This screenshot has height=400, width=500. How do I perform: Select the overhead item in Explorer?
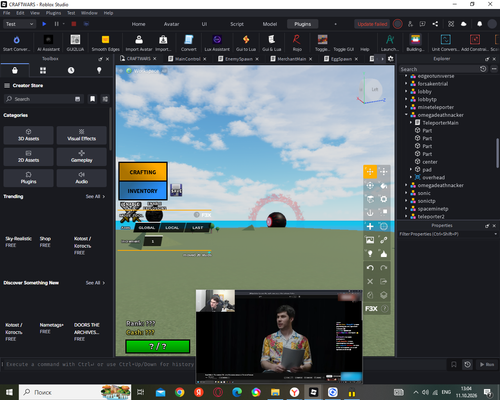point(433,177)
